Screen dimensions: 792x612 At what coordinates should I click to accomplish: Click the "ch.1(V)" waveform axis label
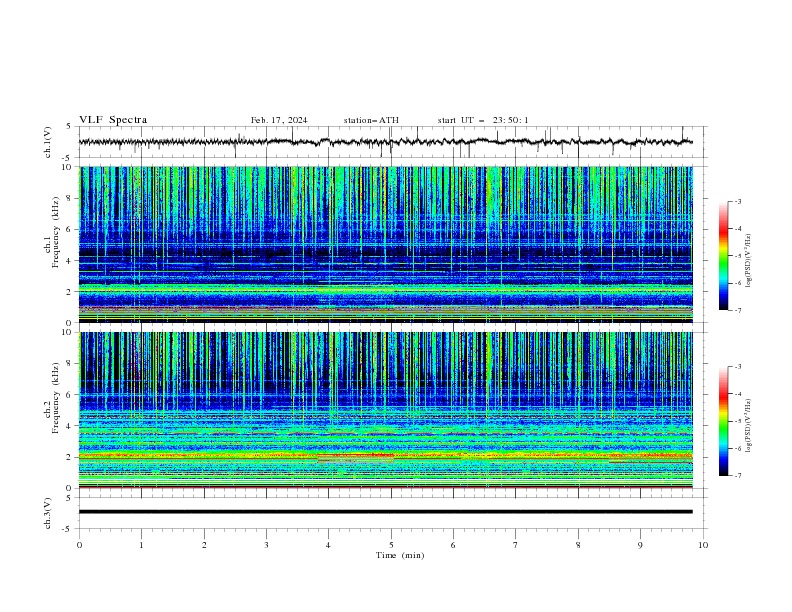pyautogui.click(x=48, y=142)
